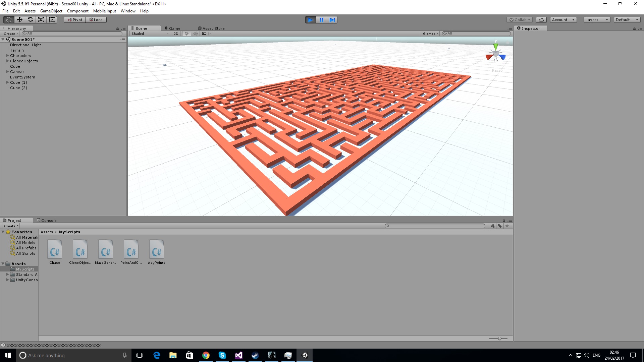Viewport: 644px width, 362px height.
Task: Expand the Cube (1) hierarchy item
Action: 7,82
